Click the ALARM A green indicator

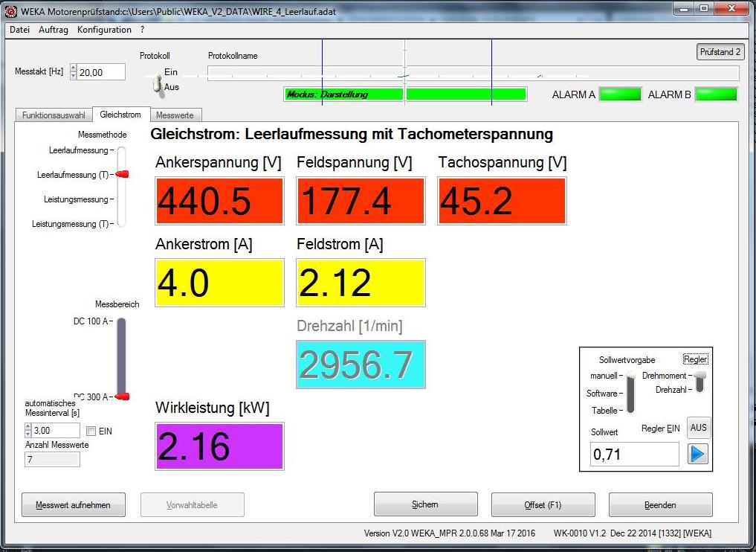pyautogui.click(x=620, y=94)
